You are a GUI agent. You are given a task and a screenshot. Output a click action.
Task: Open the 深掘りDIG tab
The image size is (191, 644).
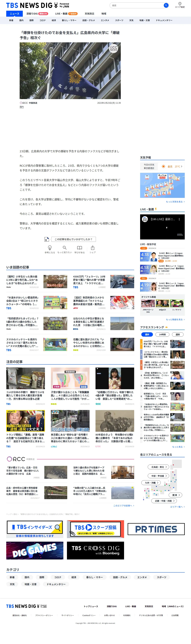[37, 14]
